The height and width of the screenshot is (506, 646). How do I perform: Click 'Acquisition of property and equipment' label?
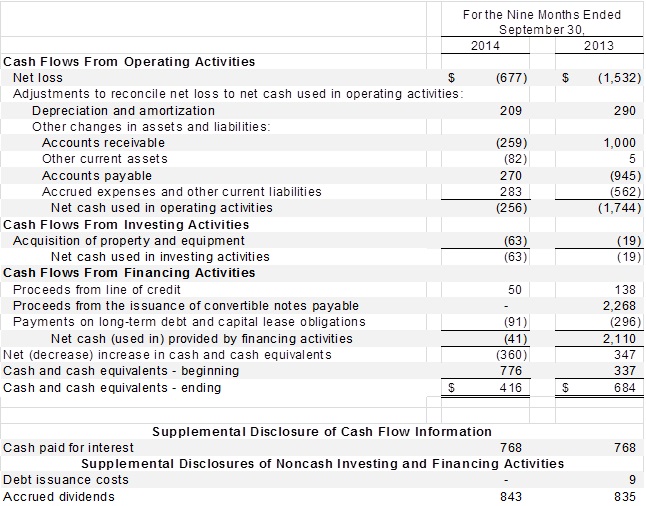129,240
